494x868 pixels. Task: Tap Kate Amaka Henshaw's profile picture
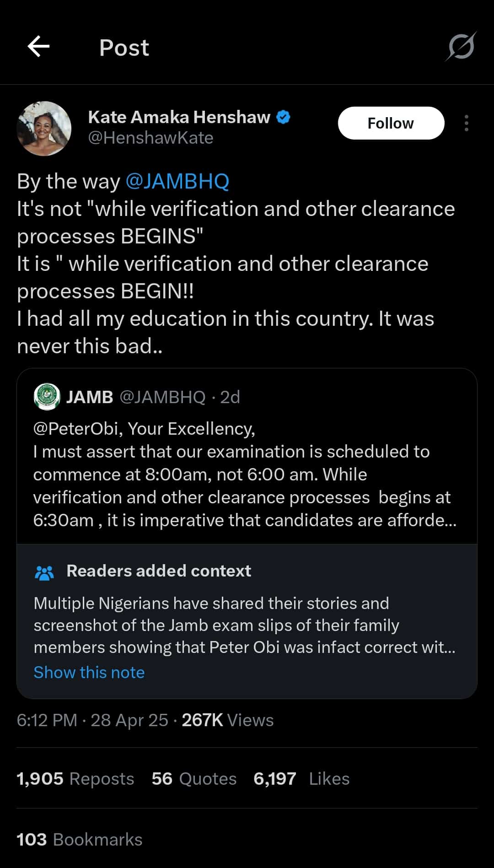pos(44,129)
